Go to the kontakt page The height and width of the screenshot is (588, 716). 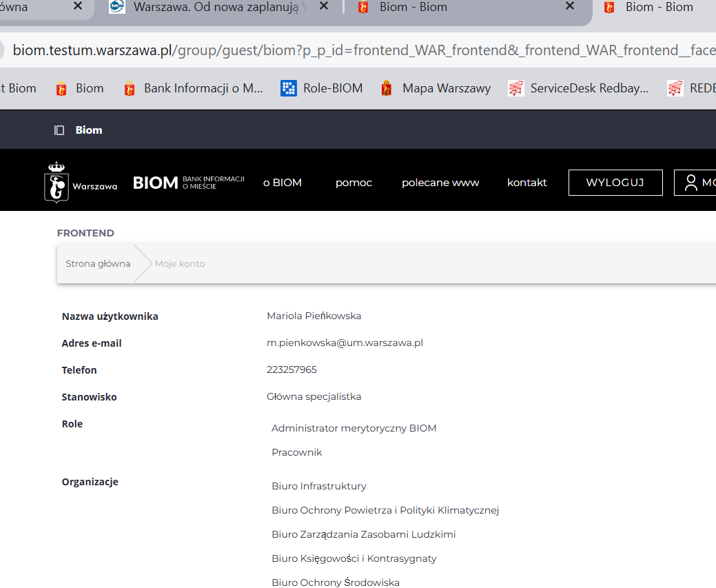(526, 183)
